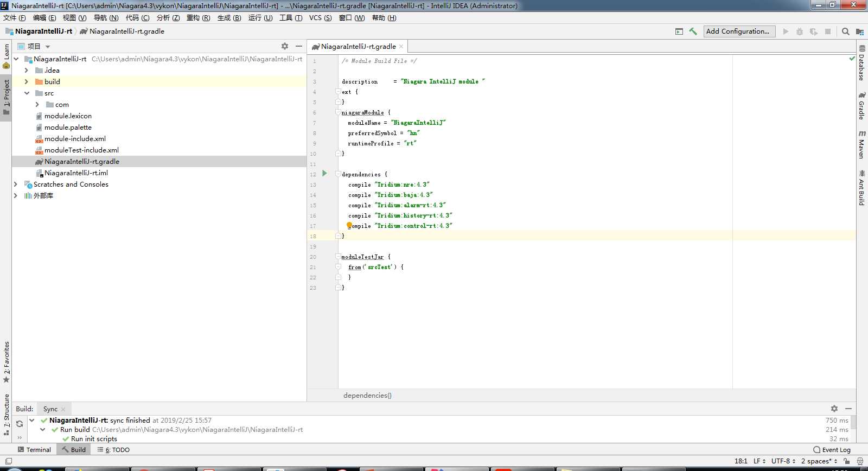Open Search Everywhere magnifier icon
868x471 pixels.
pyautogui.click(x=845, y=31)
